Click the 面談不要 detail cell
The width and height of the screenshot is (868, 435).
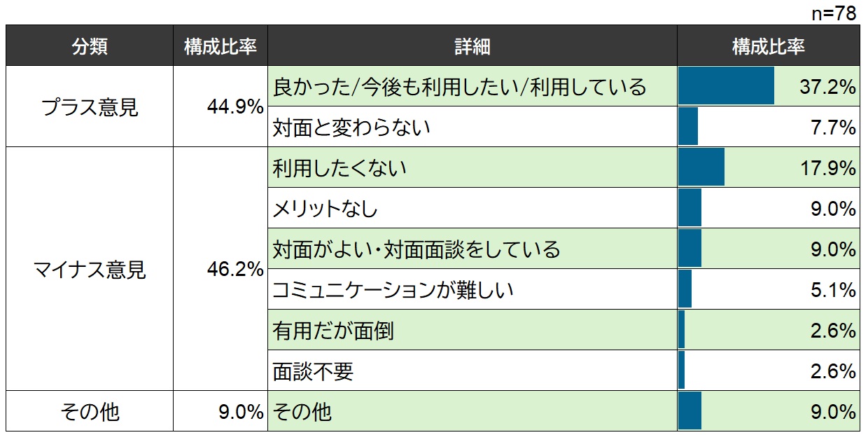pos(313,371)
